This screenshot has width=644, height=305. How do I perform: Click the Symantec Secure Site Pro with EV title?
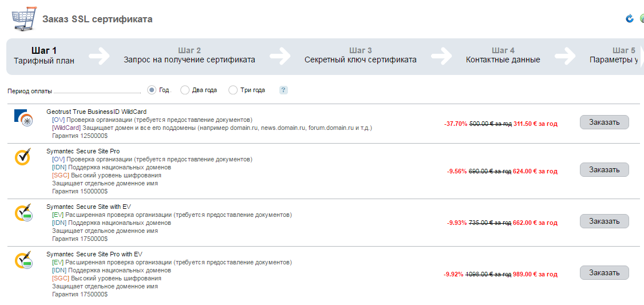(x=94, y=254)
